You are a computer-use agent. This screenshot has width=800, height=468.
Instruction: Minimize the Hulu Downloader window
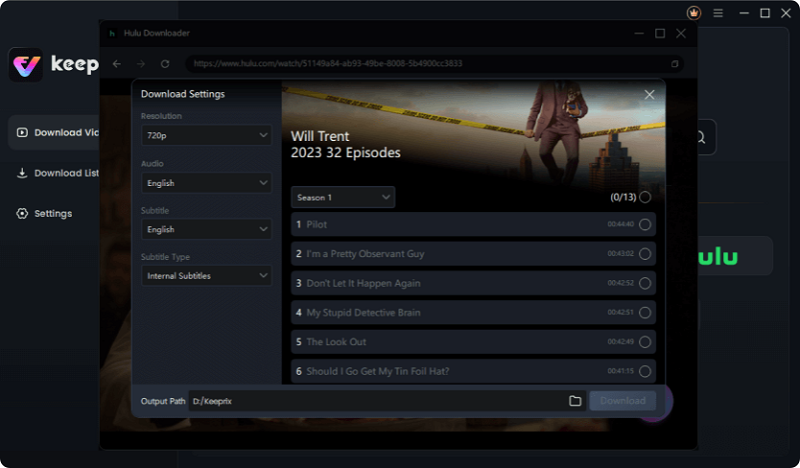tap(639, 33)
